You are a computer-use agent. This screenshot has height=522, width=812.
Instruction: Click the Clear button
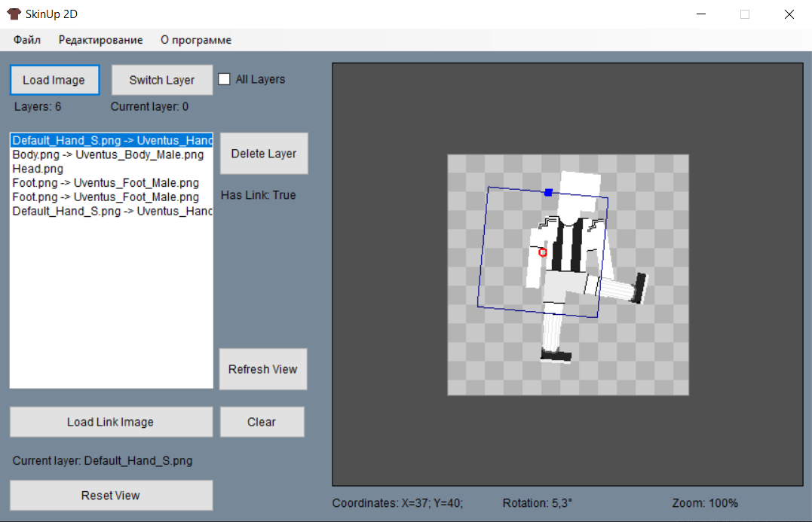coord(262,422)
